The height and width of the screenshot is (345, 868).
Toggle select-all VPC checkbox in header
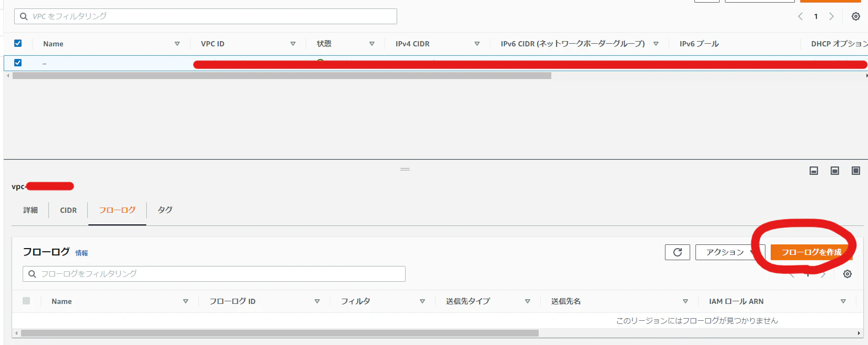[x=18, y=43]
